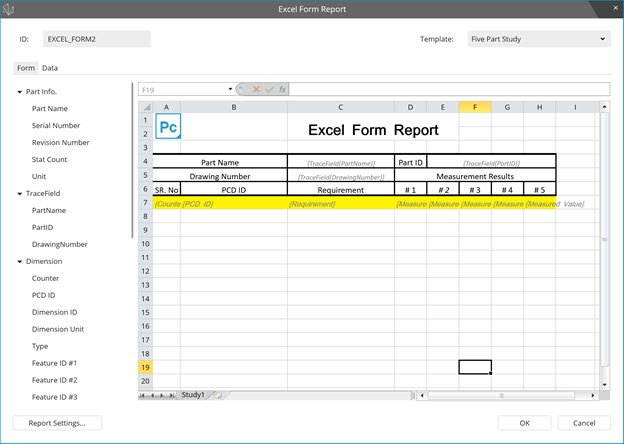
Task: Switch to the Data tab
Action: 49,68
